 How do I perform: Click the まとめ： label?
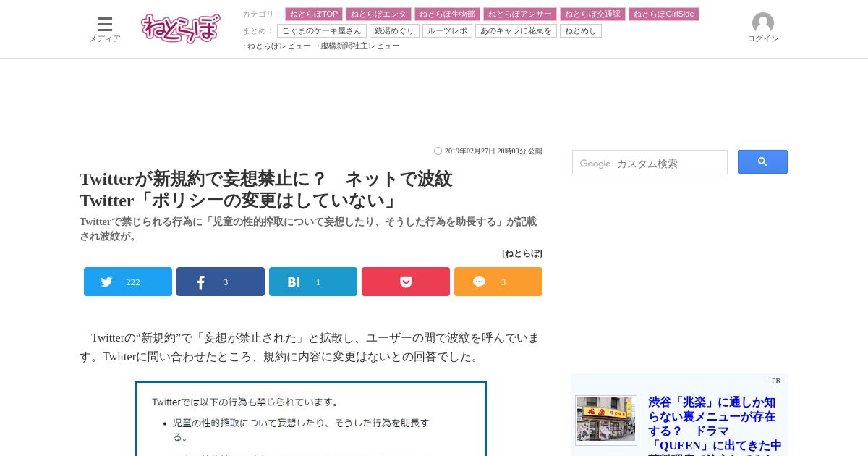pos(258,30)
